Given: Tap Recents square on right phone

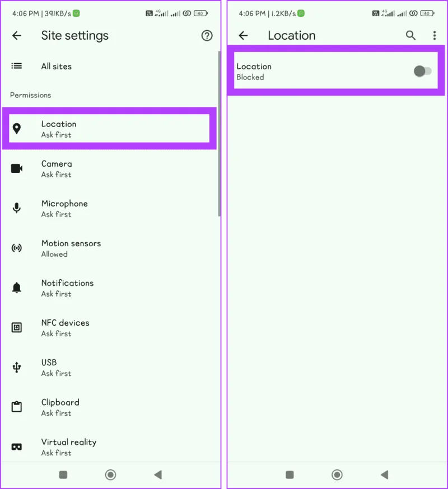Looking at the screenshot, I should point(290,475).
